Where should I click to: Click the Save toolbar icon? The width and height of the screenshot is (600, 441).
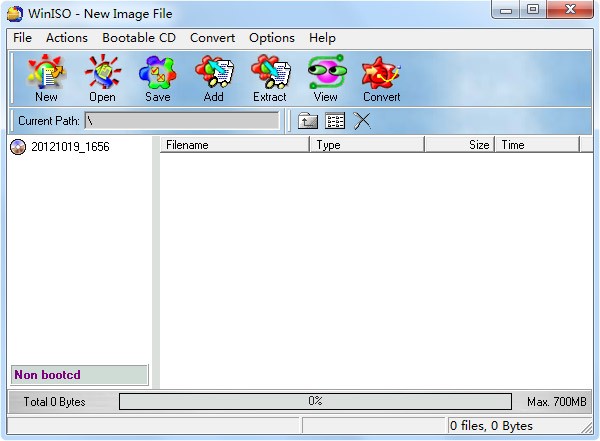pos(158,78)
